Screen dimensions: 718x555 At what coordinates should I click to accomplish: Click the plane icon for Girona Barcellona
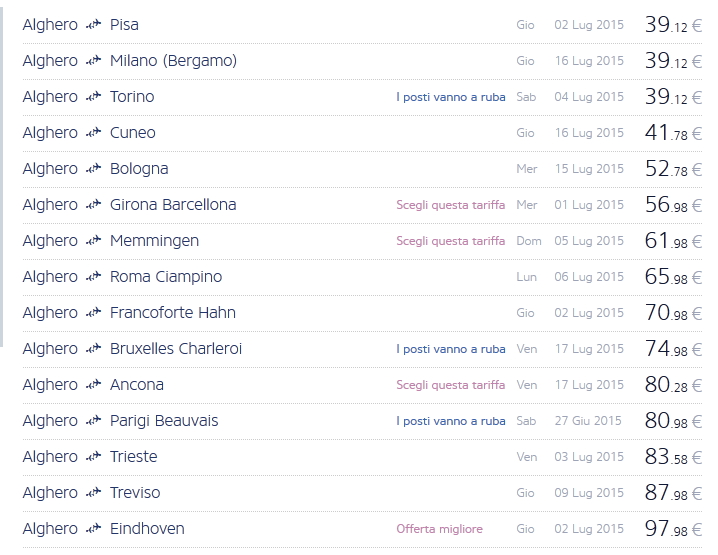[94, 205]
